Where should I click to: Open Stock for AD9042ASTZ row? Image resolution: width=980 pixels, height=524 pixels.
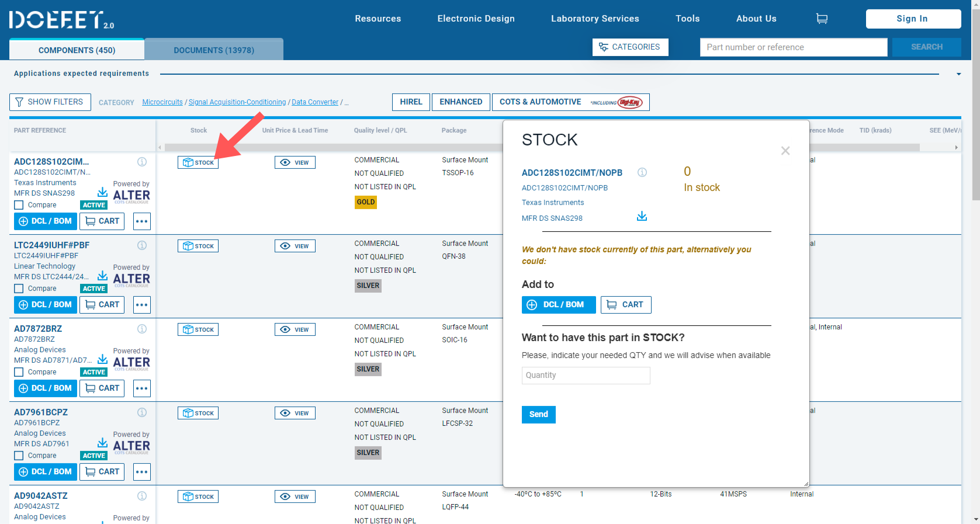[x=198, y=497]
